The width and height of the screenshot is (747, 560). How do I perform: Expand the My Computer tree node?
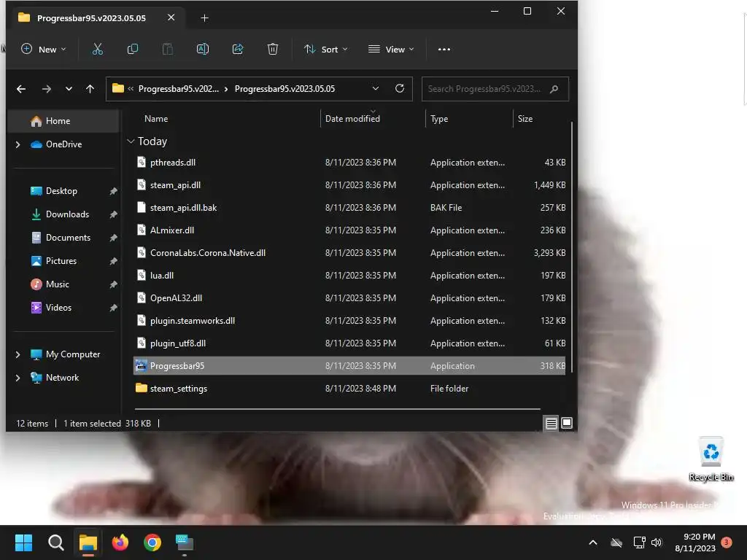[x=18, y=354]
